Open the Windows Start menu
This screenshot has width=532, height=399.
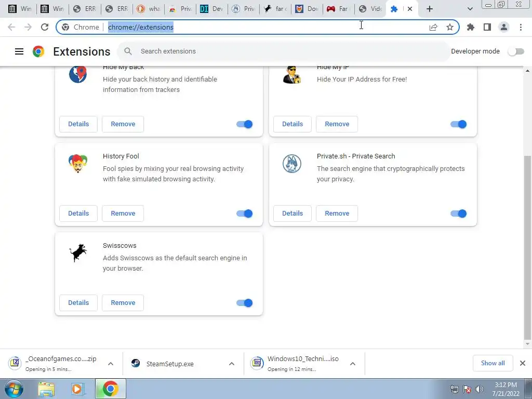[14, 389]
